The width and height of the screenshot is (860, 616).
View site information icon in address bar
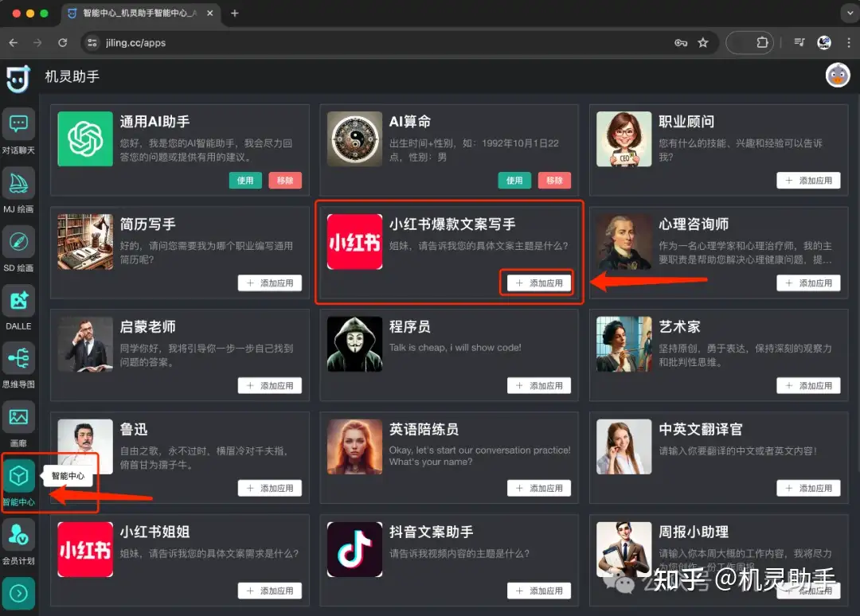point(92,43)
